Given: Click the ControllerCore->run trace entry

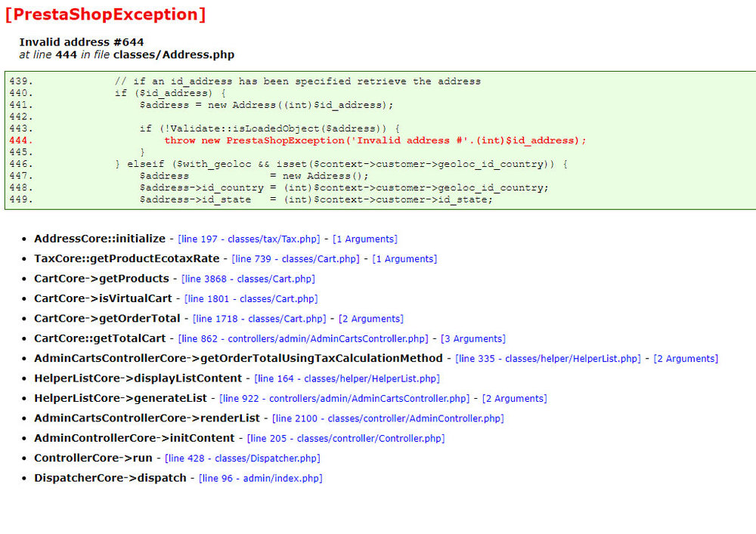Looking at the screenshot, I should point(93,458).
